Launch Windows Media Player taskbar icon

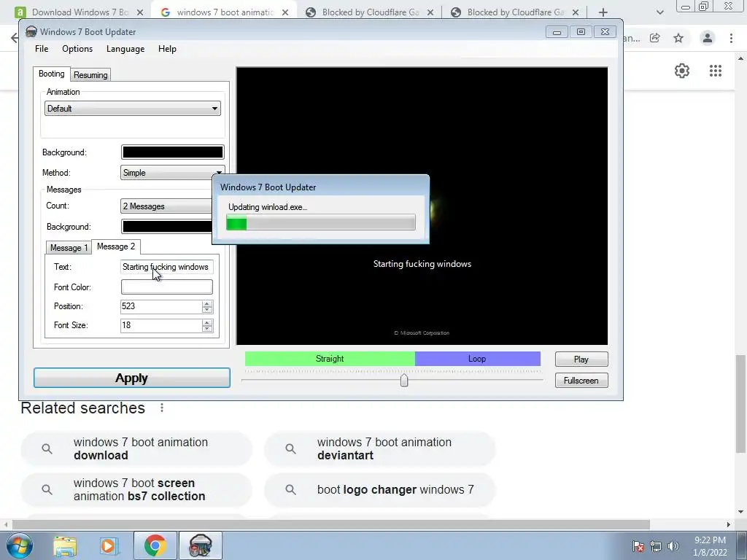(108, 545)
